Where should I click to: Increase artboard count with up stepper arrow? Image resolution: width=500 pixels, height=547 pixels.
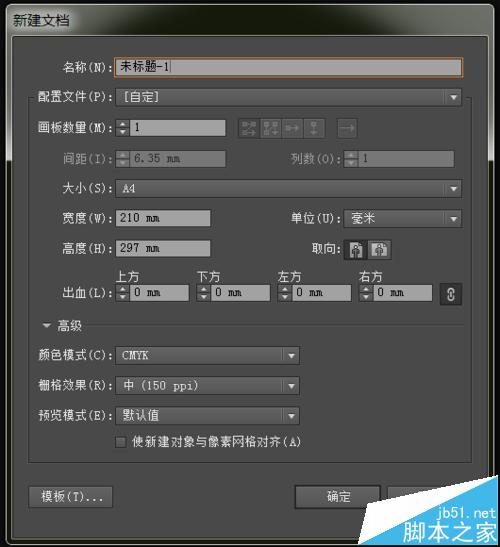click(122, 124)
